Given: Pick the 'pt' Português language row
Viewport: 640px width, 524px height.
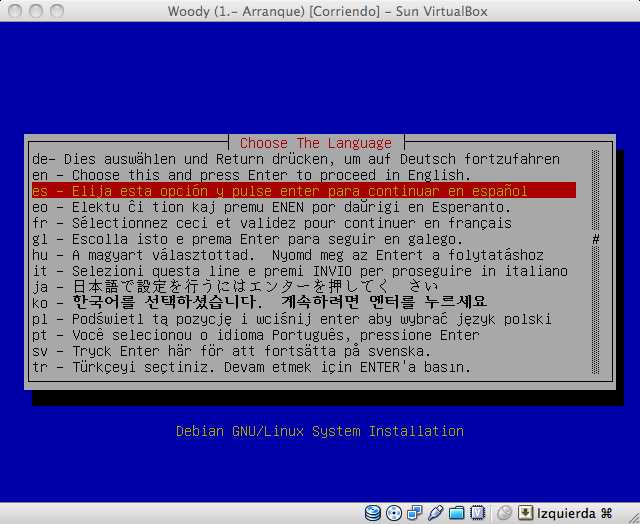Looking at the screenshot, I should (304, 335).
